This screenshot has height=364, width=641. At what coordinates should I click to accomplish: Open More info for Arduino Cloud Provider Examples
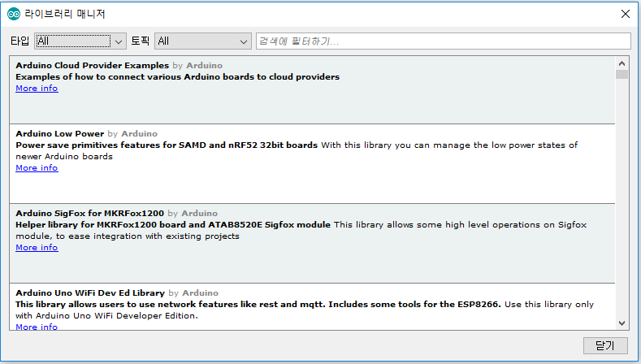[x=37, y=89]
